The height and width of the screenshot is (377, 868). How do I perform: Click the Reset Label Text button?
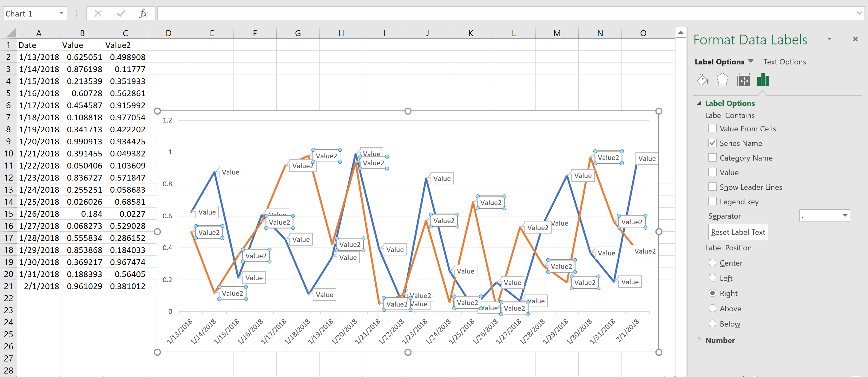point(738,232)
